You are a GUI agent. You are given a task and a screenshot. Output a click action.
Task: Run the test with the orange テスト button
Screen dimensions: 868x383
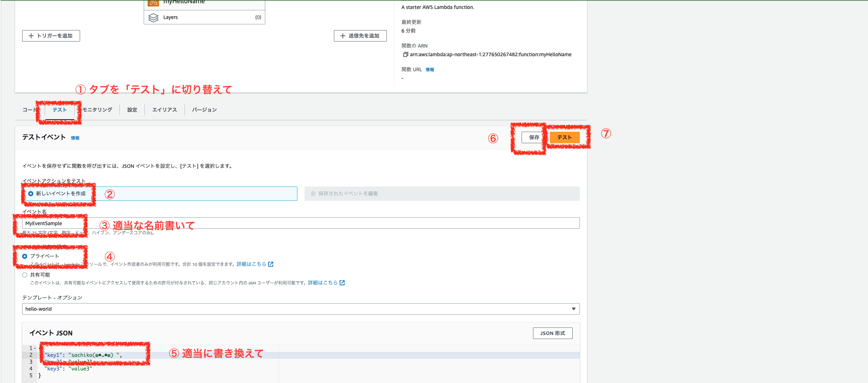coord(564,137)
